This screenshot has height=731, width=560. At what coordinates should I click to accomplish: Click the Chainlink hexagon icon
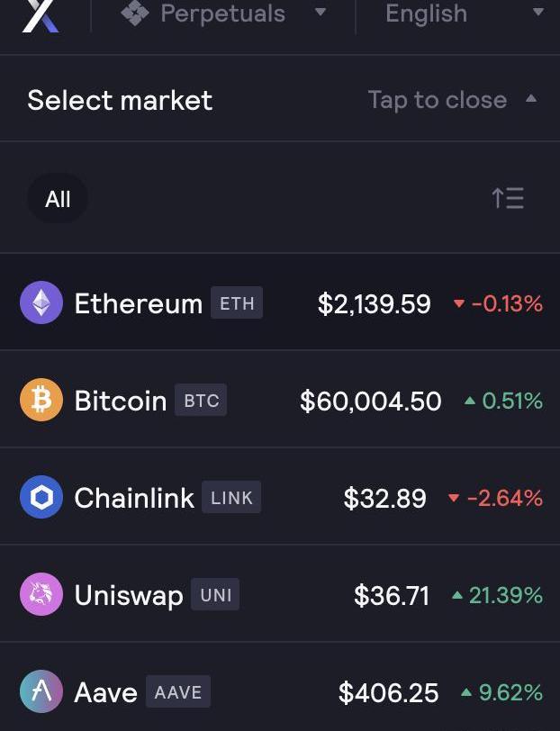pyautogui.click(x=41, y=498)
